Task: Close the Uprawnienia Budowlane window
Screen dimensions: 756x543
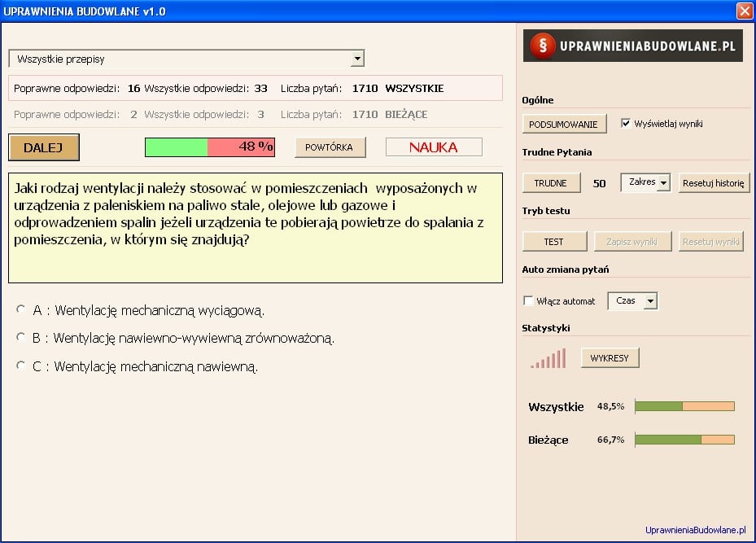Action: pos(745,11)
